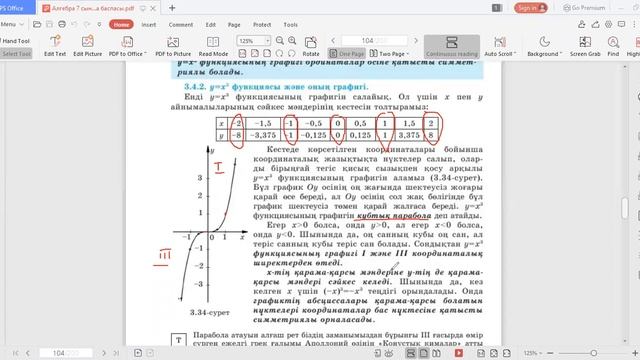Screen dimensions: 640x360
Task: Open the Menu dropdown
Action: click(x=12, y=24)
